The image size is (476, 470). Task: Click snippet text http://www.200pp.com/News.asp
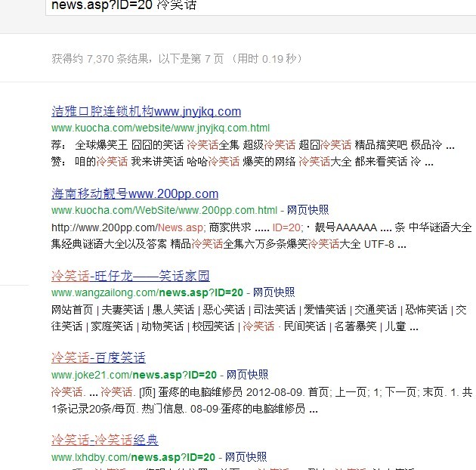click(x=128, y=227)
